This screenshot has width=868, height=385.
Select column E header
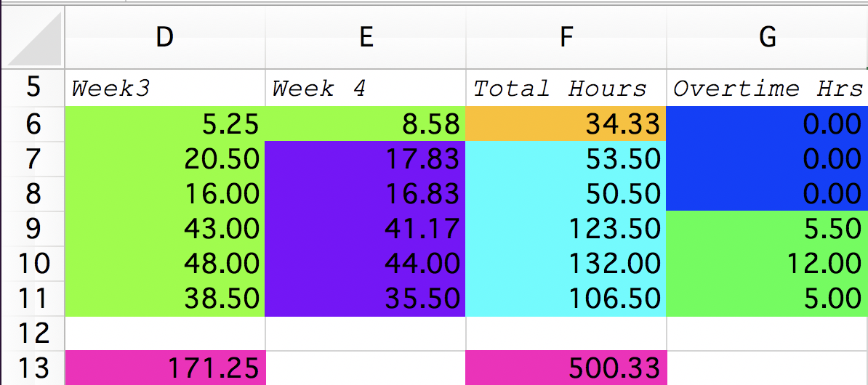pyautogui.click(x=366, y=38)
